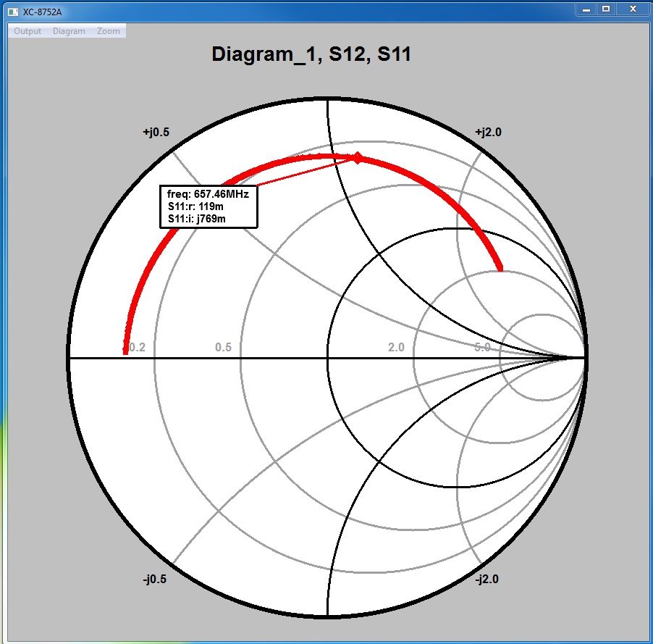Click the 0.5 resistance axis label
This screenshot has width=653, height=644.
[223, 347]
